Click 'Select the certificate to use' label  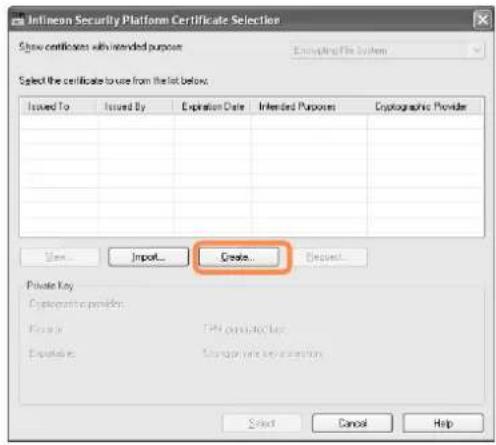[114, 81]
